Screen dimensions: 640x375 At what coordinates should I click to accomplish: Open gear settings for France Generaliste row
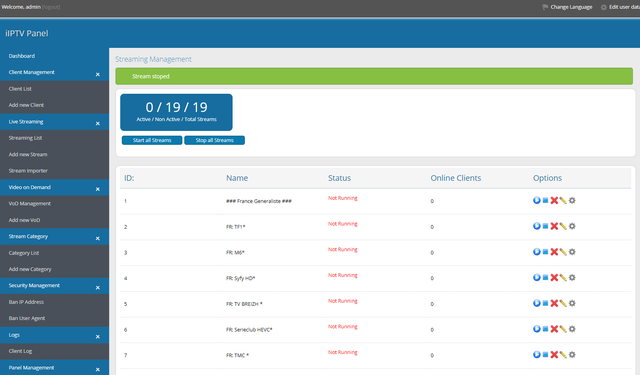pos(572,200)
